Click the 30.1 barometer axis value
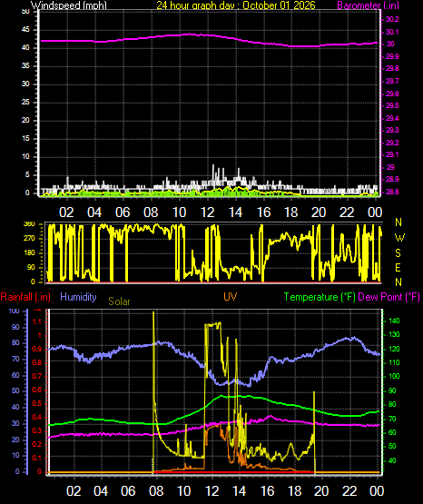The image size is (423, 504). tap(392, 32)
